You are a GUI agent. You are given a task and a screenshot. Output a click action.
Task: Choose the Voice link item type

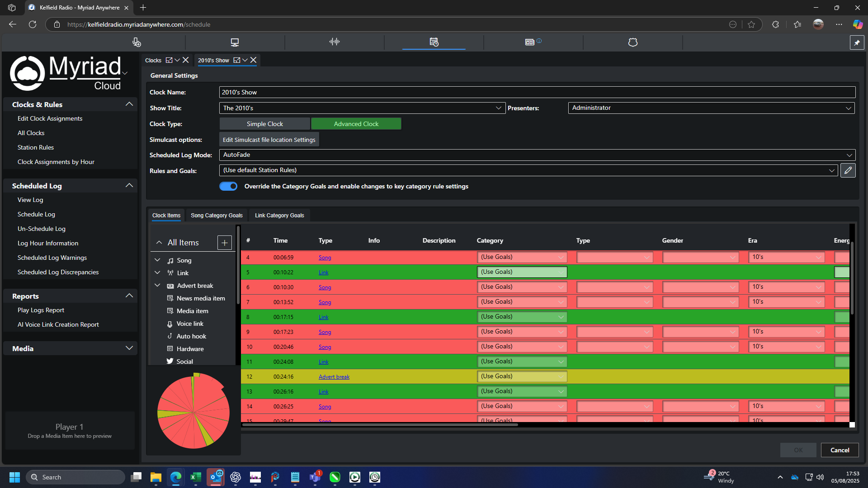[190, 324]
